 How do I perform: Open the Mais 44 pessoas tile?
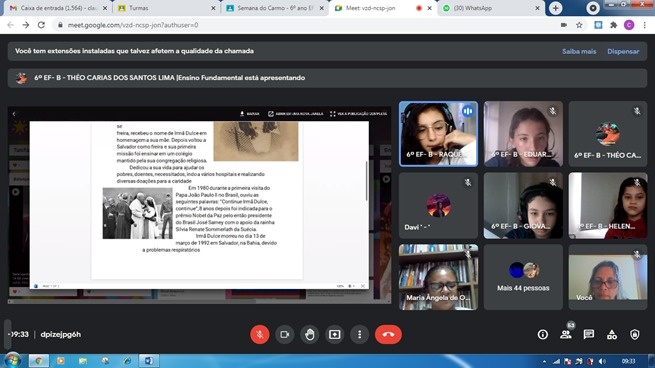coord(523,277)
